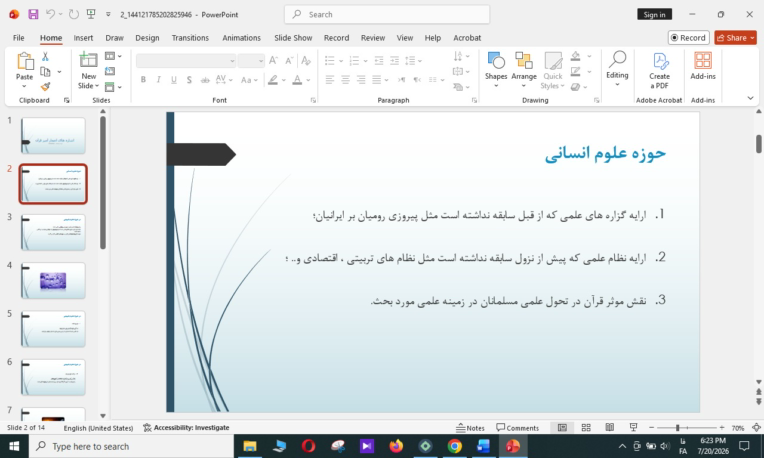Open the Bullets dropdown arrow
Image resolution: width=764 pixels, height=458 pixels.
341,61
